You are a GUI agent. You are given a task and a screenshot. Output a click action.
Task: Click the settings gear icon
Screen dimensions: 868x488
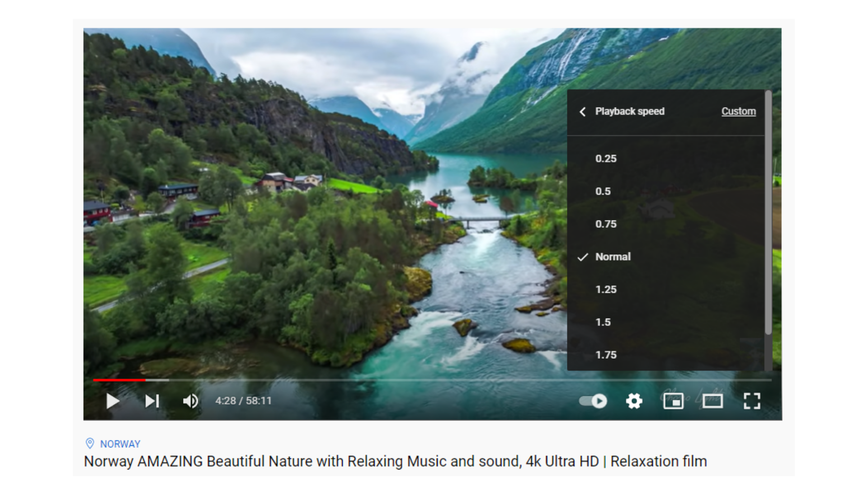click(634, 400)
